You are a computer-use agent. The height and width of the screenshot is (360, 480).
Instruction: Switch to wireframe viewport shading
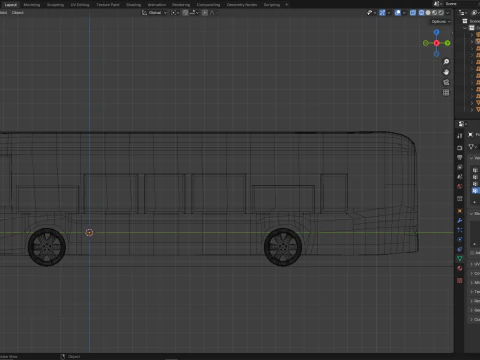point(422,13)
